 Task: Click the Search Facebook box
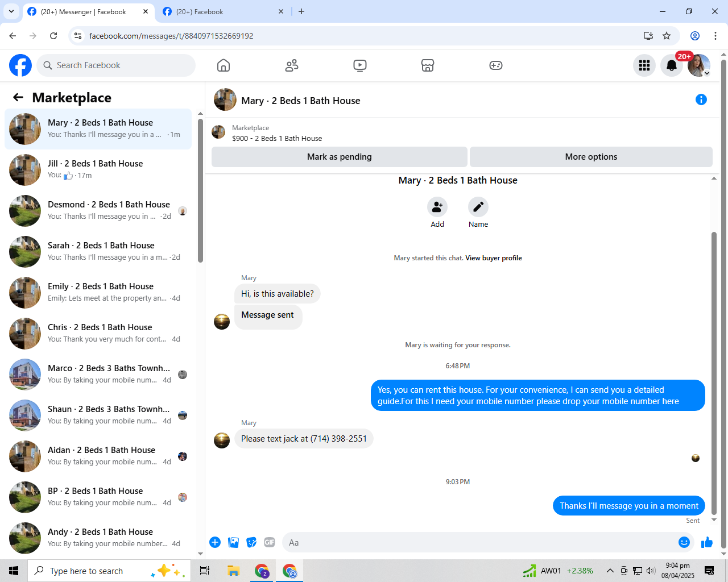click(x=116, y=65)
